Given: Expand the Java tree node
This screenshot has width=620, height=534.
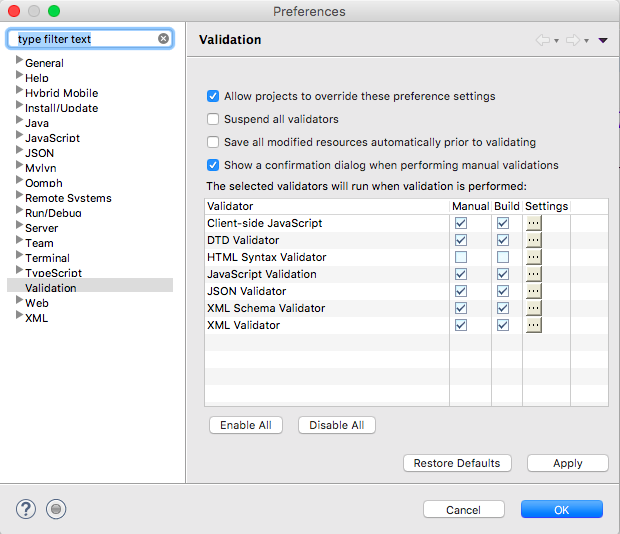Looking at the screenshot, I should [x=19, y=122].
